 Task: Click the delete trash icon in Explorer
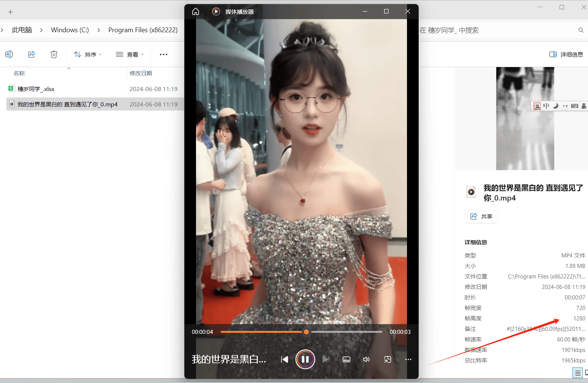[54, 54]
